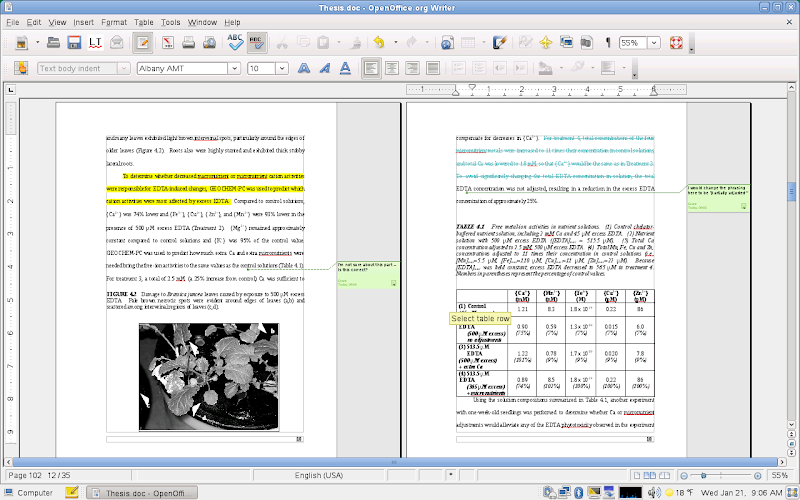
Task: Open Font Name dropdown Albany AMT
Action: point(234,68)
